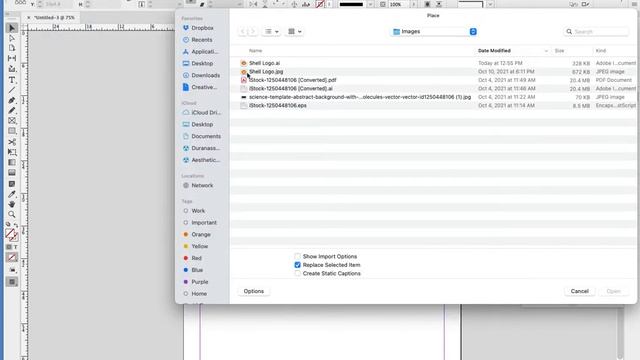Select the Type tool
640x360 pixels.
12,80
